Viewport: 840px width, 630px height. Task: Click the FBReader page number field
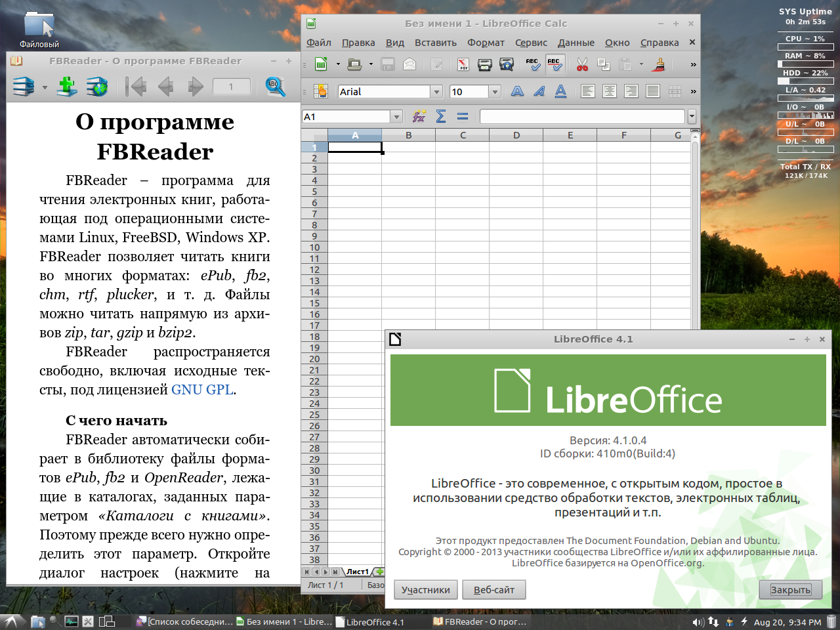231,87
